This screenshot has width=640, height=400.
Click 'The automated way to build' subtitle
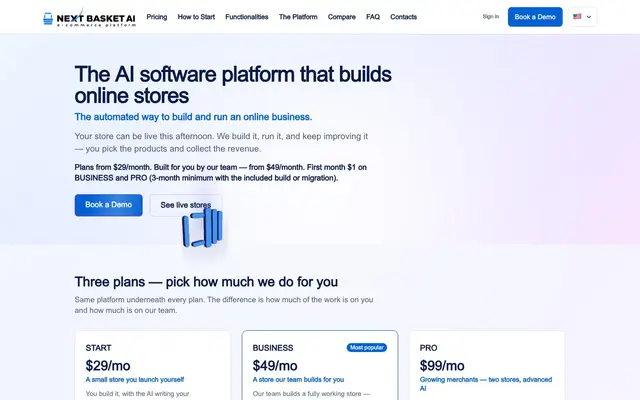[193, 117]
